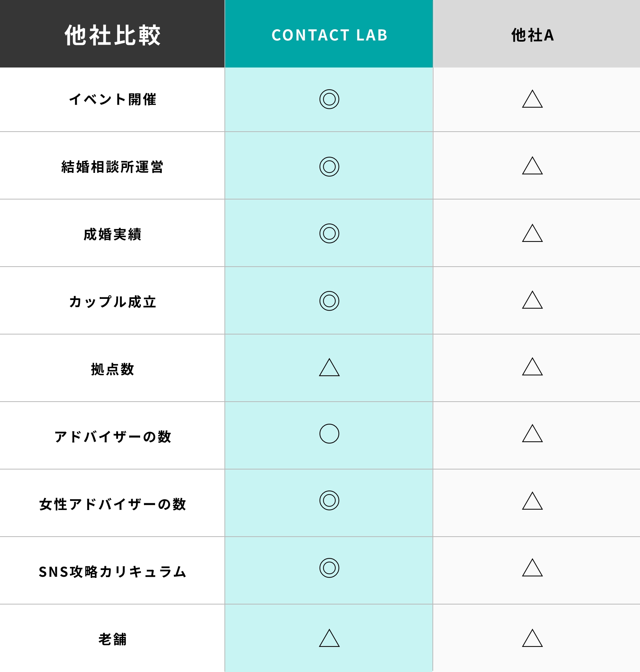
Task: Click 他社A triangle for カップル成立
Action: tap(532, 300)
